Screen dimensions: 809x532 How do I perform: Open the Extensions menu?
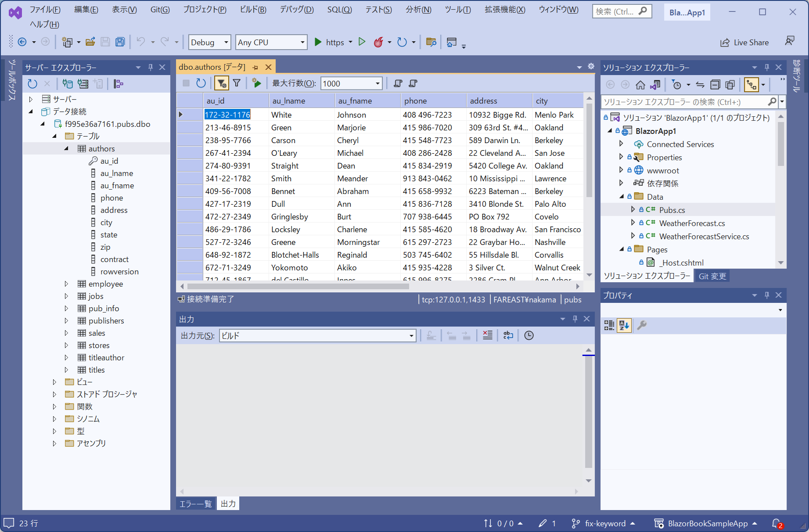click(x=505, y=10)
